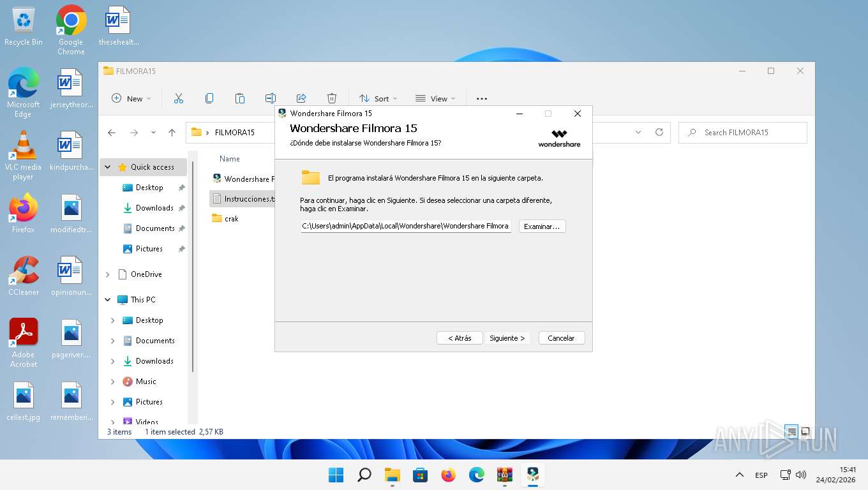Open File Explorer from taskbar
Image resolution: width=868 pixels, height=490 pixels.
(x=392, y=475)
